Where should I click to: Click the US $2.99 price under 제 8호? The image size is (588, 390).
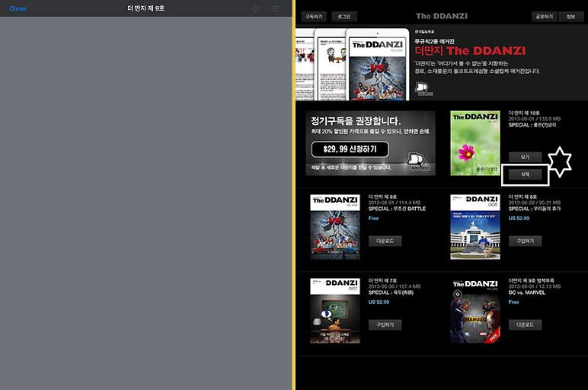pos(519,219)
